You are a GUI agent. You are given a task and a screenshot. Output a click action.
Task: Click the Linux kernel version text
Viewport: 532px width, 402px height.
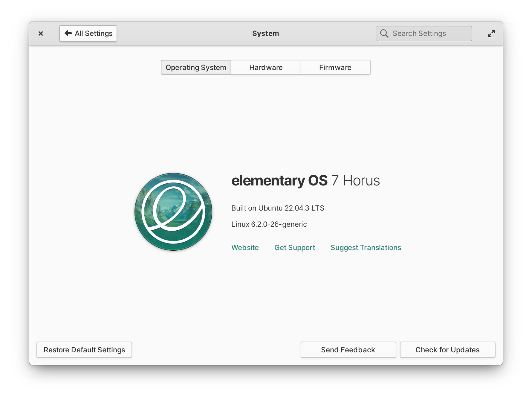coord(269,224)
